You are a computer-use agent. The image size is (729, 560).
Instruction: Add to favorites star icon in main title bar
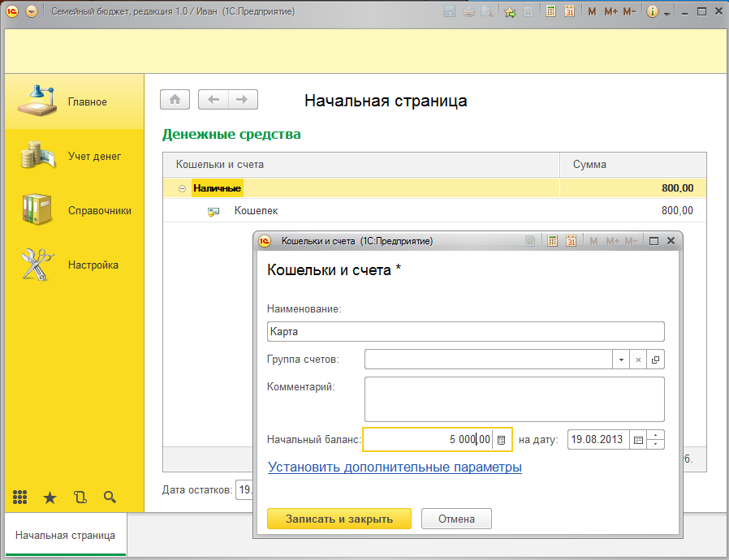tap(510, 11)
